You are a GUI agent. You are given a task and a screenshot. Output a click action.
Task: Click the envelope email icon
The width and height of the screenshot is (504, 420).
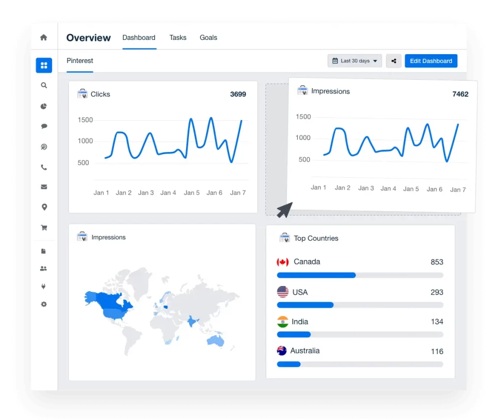pos(44,187)
